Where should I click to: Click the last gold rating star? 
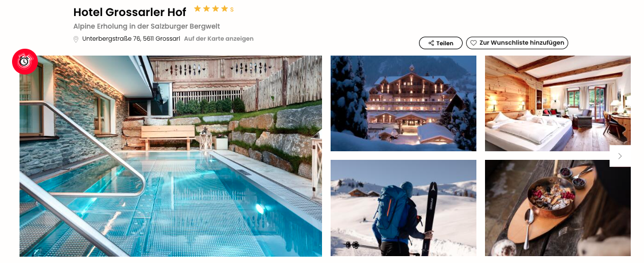224,9
